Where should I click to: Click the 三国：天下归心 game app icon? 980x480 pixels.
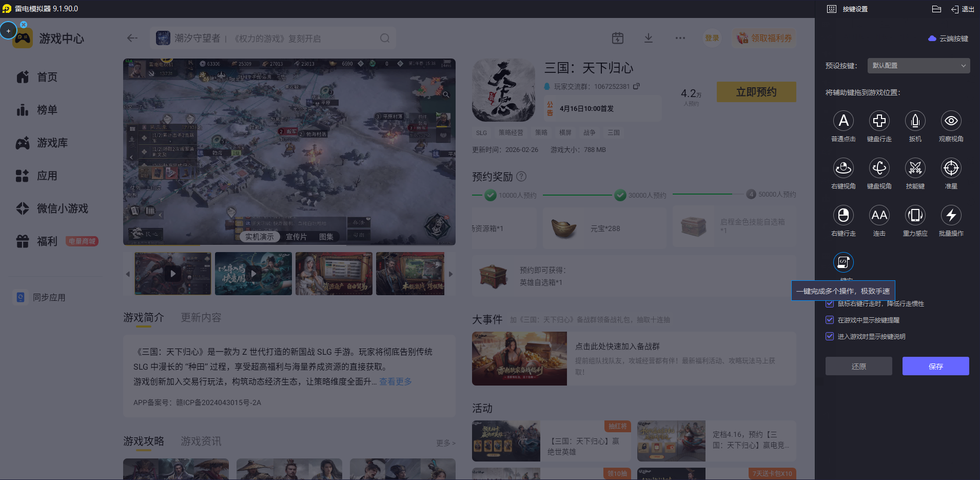504,90
